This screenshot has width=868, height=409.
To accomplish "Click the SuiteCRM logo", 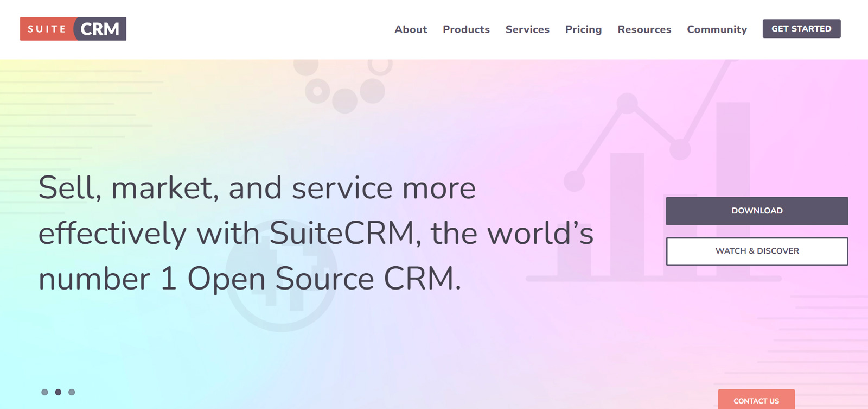I will [x=73, y=29].
